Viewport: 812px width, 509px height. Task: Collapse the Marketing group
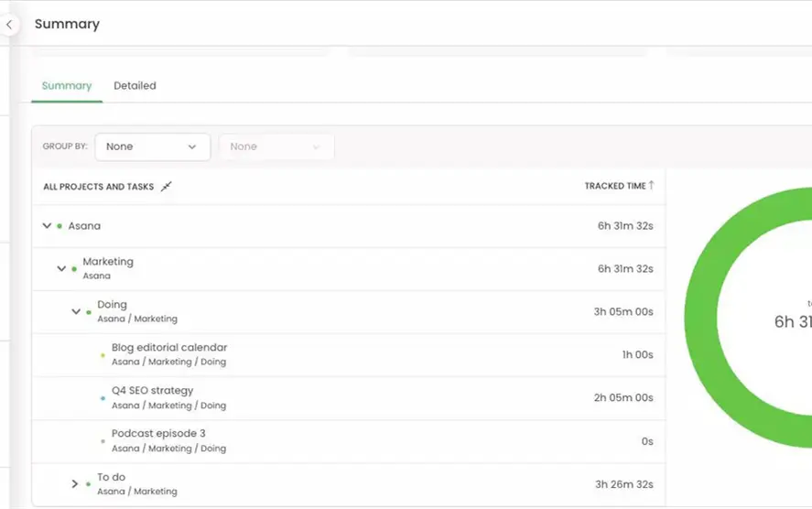(x=61, y=269)
